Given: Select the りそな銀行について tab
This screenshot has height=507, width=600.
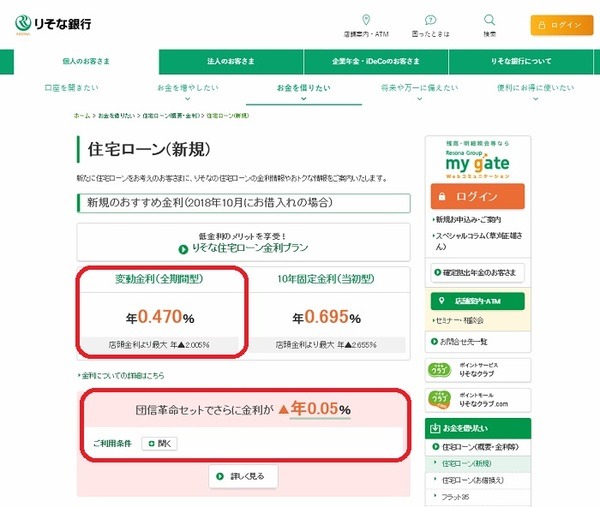Looking at the screenshot, I should click(521, 61).
